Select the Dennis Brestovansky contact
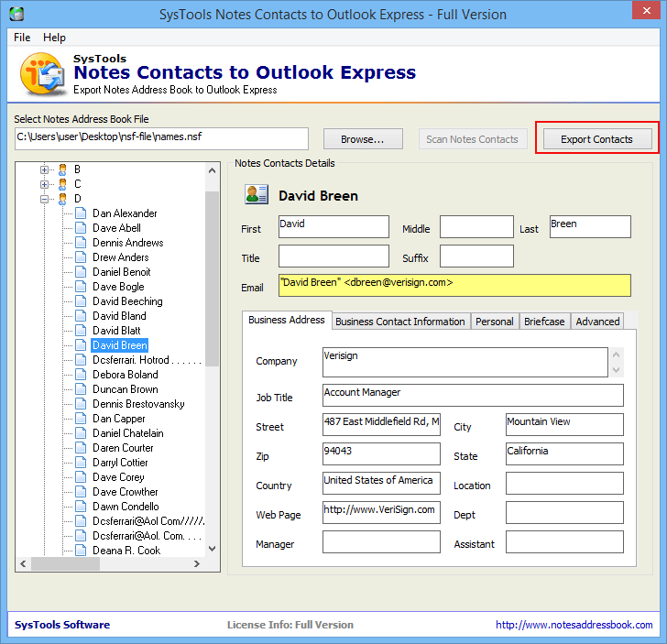667x644 pixels. [138, 404]
